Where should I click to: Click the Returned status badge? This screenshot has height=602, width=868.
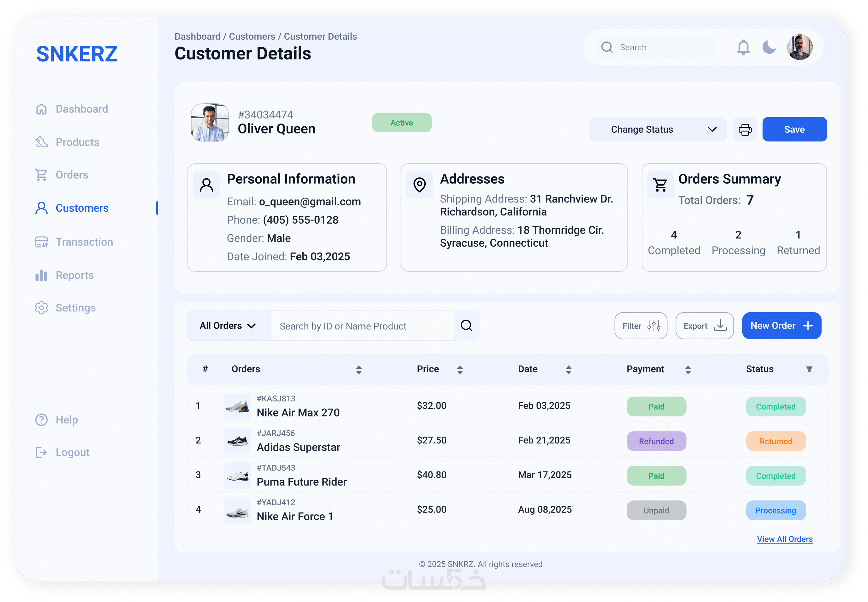pyautogui.click(x=776, y=441)
